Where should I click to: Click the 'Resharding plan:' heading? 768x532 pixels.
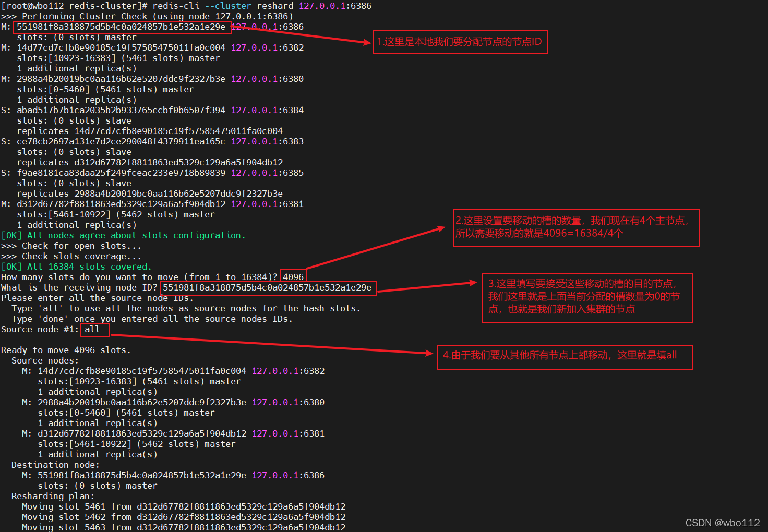(x=53, y=496)
